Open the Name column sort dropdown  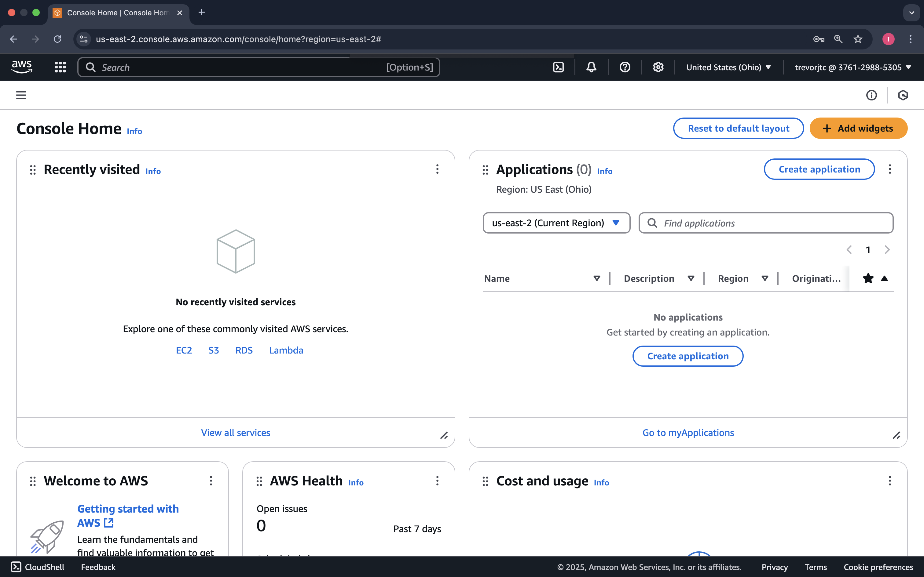[x=596, y=278]
